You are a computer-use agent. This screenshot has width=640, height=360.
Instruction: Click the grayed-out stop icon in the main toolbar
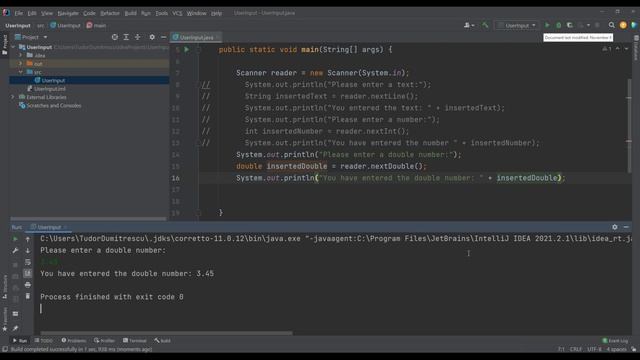598,25
